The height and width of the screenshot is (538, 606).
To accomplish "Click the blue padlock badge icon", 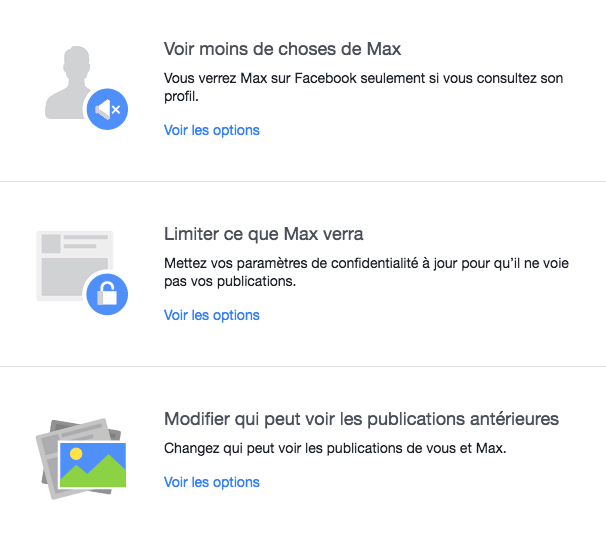I will [107, 294].
